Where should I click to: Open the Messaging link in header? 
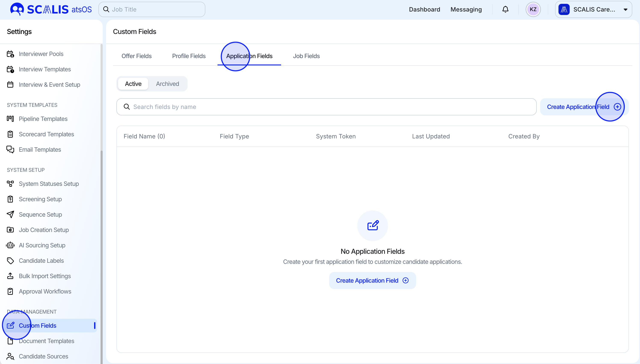coord(466,9)
